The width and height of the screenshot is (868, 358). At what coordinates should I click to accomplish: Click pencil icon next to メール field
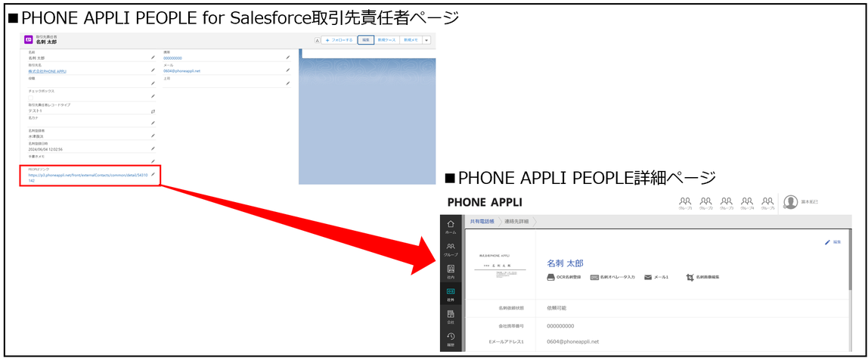pos(288,70)
